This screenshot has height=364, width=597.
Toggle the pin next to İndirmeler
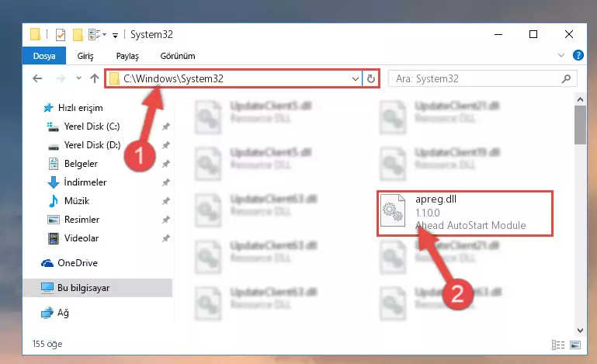pos(165,182)
